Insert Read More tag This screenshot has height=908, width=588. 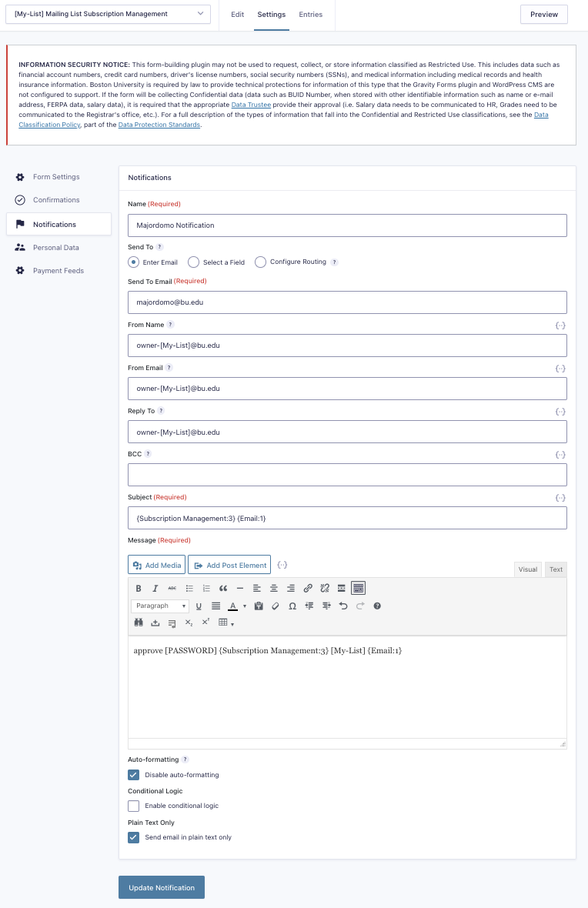[x=341, y=589]
